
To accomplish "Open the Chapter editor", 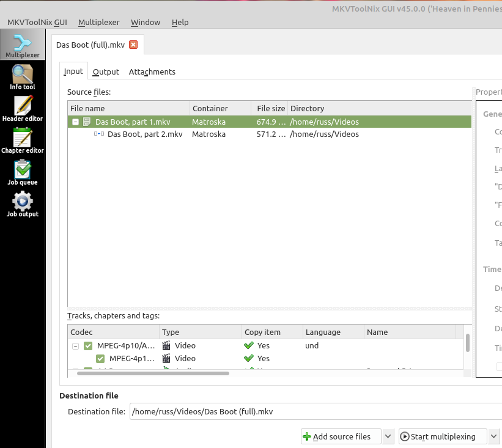I will pos(23,141).
